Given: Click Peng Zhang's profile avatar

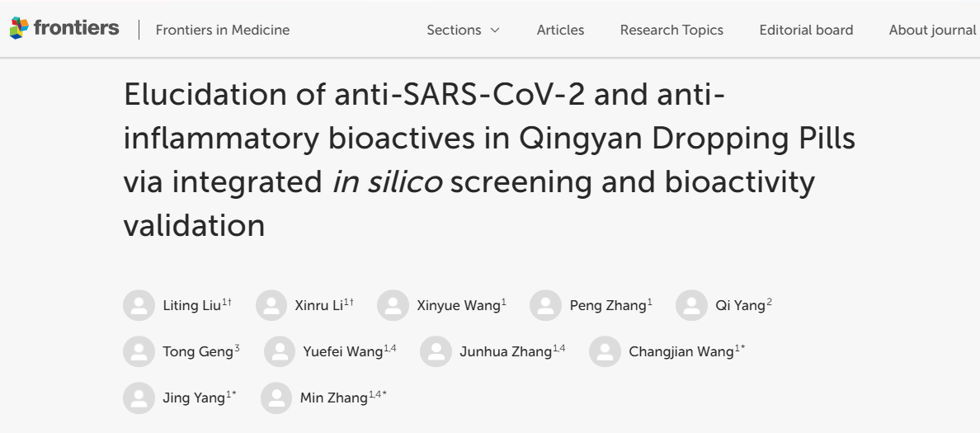Looking at the screenshot, I should point(545,305).
